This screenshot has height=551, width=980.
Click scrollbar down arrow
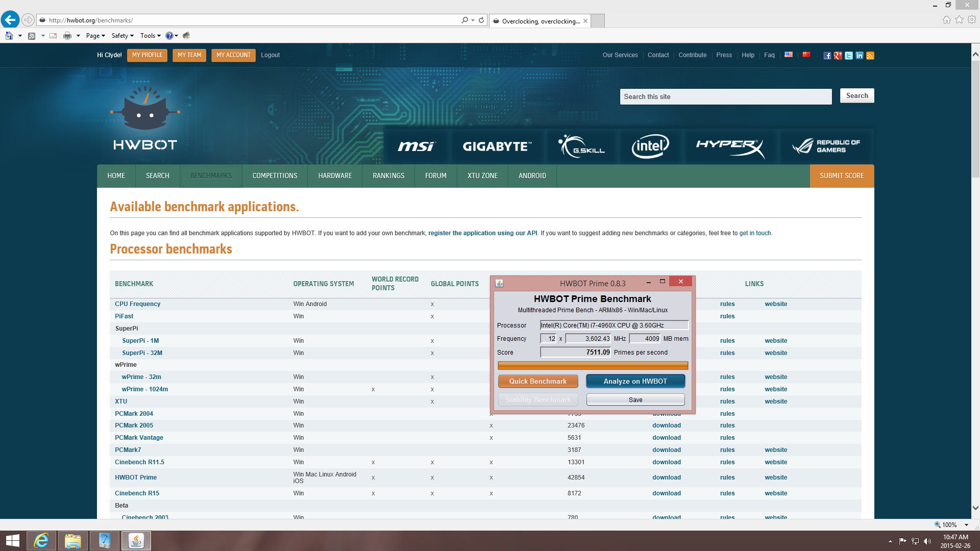point(975,508)
